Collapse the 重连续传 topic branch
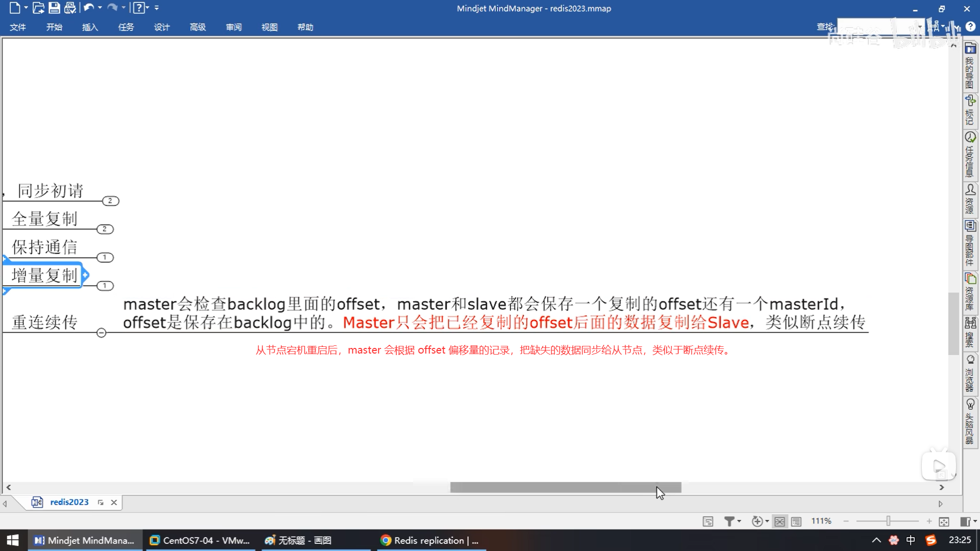Viewport: 980px width, 551px height. click(x=101, y=333)
